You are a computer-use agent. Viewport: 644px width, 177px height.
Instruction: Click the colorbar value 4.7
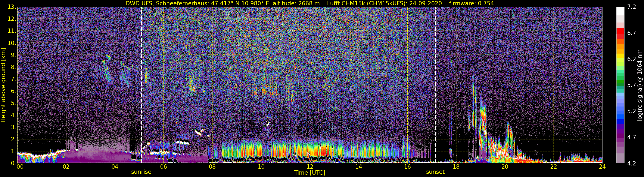pyautogui.click(x=632, y=137)
